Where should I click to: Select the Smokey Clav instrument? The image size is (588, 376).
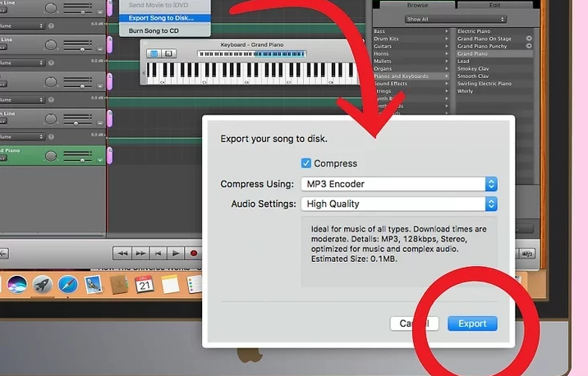(473, 69)
